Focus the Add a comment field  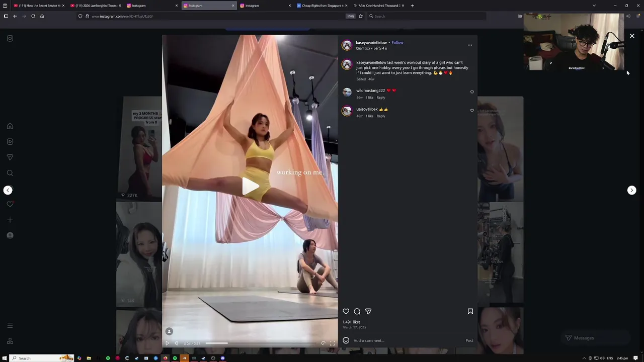(x=408, y=340)
